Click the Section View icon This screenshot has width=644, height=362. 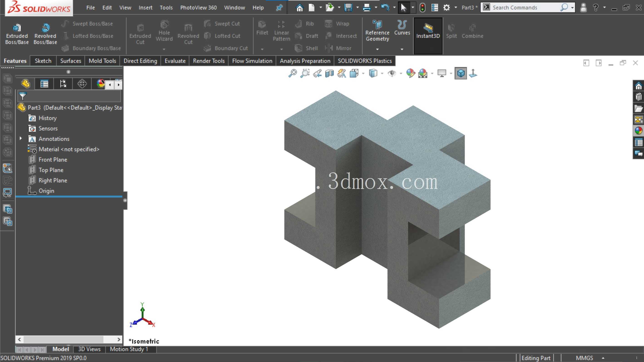[x=330, y=73]
